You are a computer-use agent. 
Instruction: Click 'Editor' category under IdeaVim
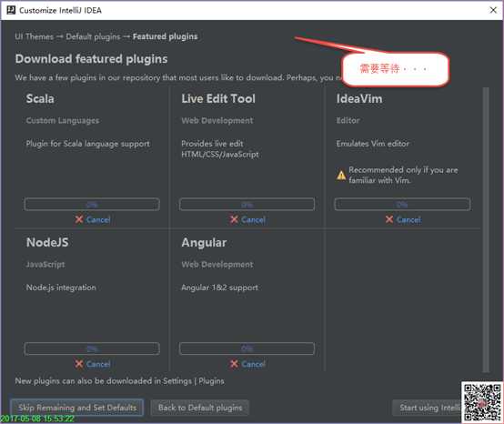point(348,120)
